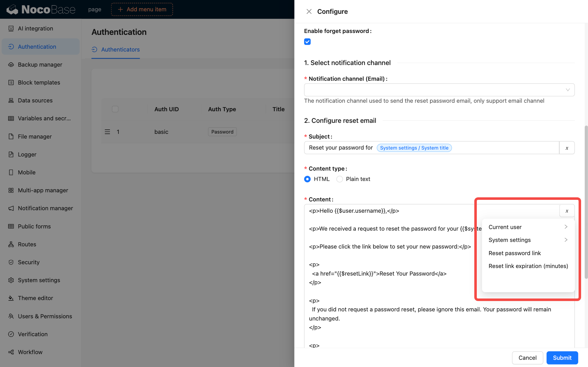Select the Plain text radio option
Image resolution: width=588 pixels, height=367 pixels.
click(340, 179)
